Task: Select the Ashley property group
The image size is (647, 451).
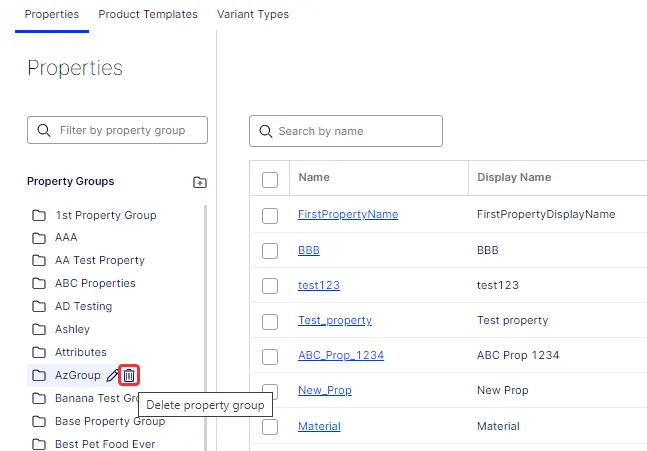Action: pos(72,329)
